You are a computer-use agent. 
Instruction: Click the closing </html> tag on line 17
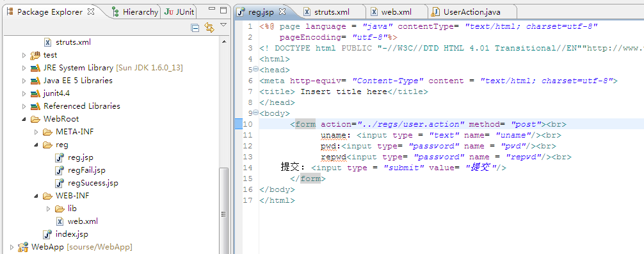tap(277, 200)
